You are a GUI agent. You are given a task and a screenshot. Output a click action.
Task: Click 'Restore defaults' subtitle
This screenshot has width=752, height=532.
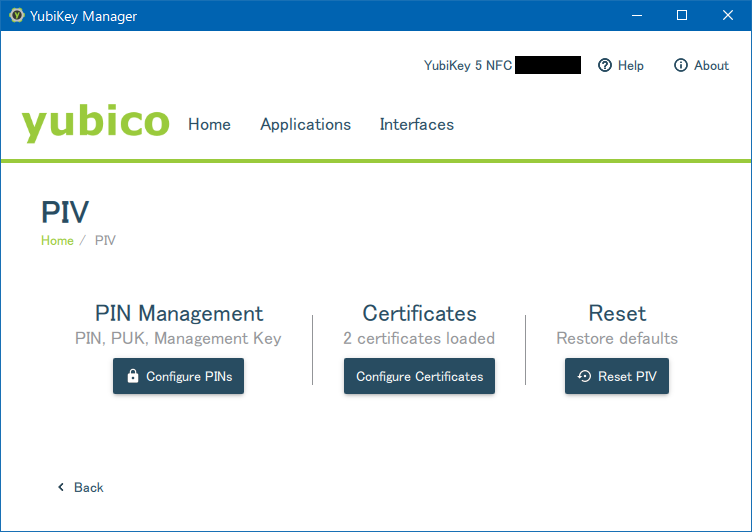[x=617, y=339]
